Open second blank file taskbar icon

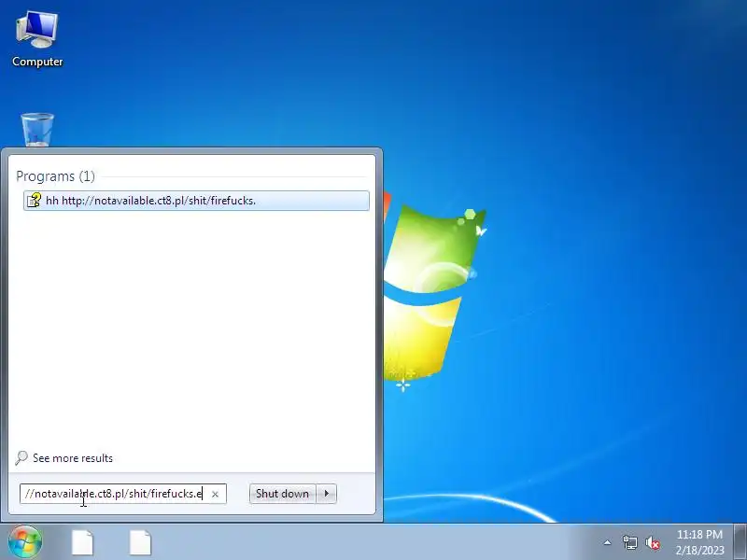(x=140, y=542)
